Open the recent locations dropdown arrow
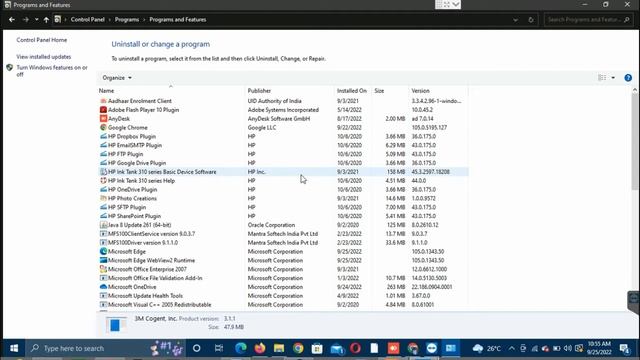The image size is (640, 360). pos(36,20)
